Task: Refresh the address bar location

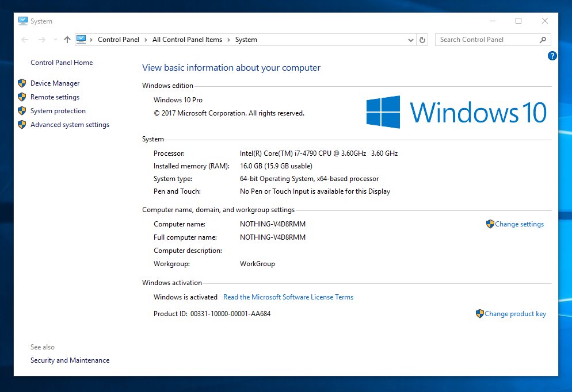Action: coord(422,40)
